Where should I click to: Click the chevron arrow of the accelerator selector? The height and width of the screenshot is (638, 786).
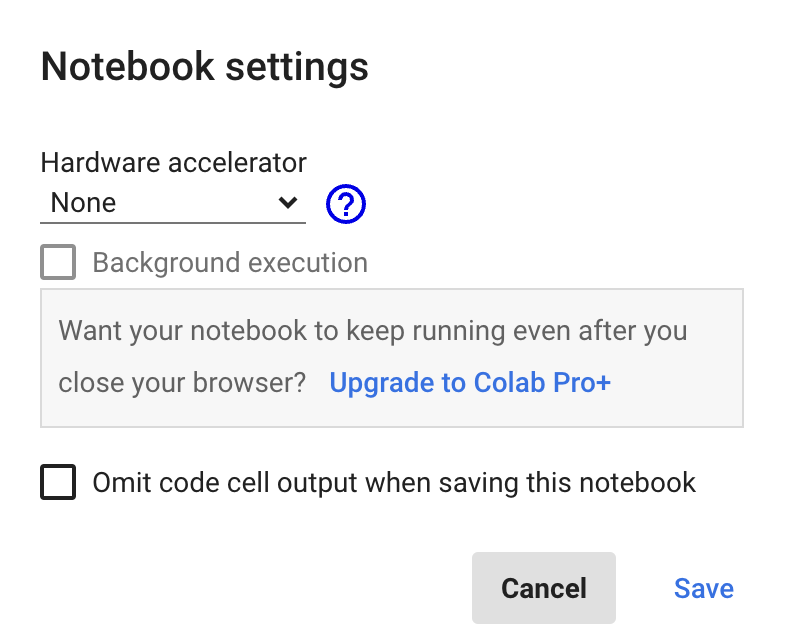coord(288,203)
